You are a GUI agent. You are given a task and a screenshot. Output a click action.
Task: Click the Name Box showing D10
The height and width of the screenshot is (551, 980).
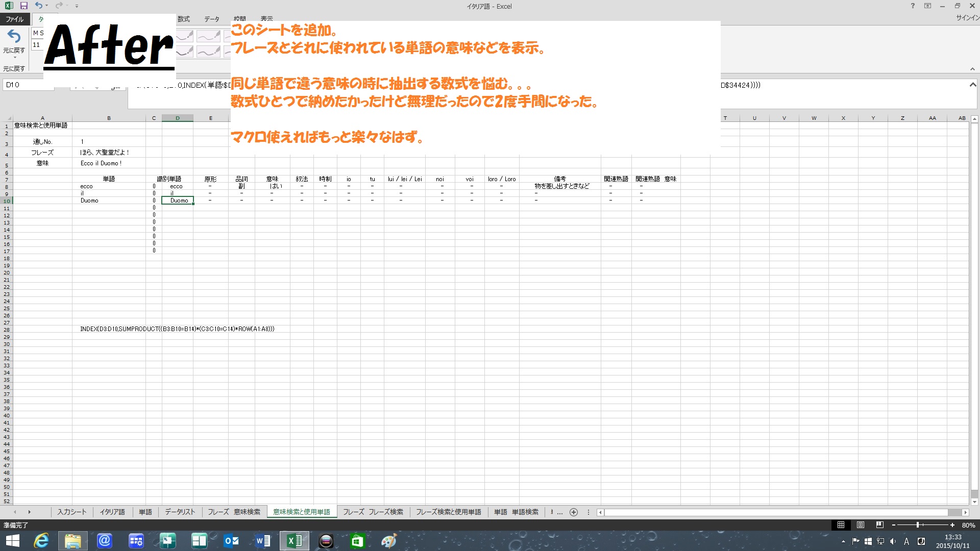(x=28, y=85)
